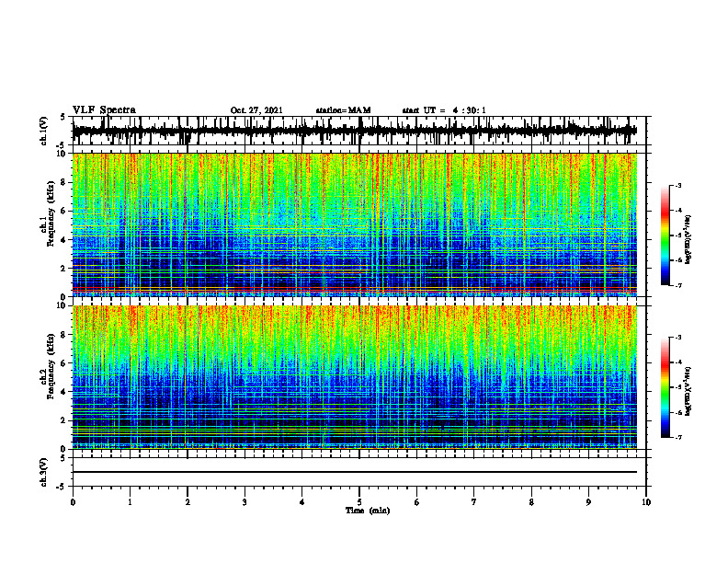Click the 'ch.1(V)' waveform axis label
728x563 pixels.
tap(44, 131)
